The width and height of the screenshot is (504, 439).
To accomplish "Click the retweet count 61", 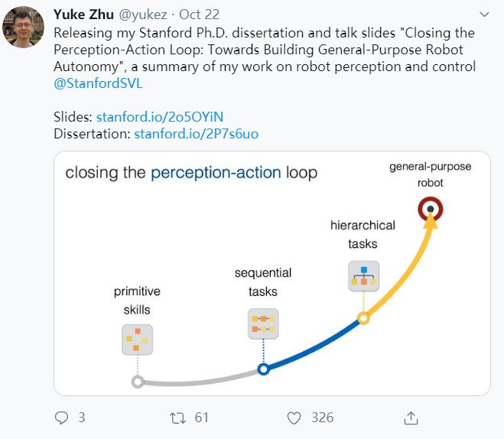I will click(x=202, y=418).
